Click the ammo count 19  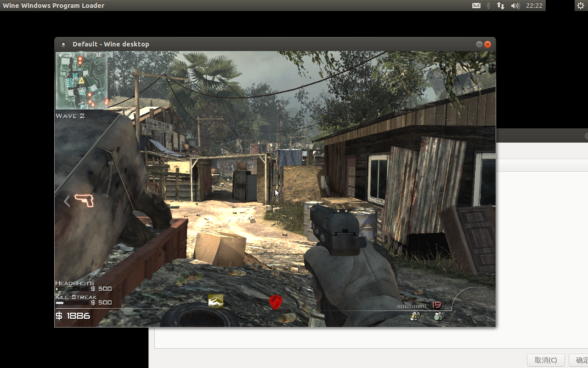point(436,305)
